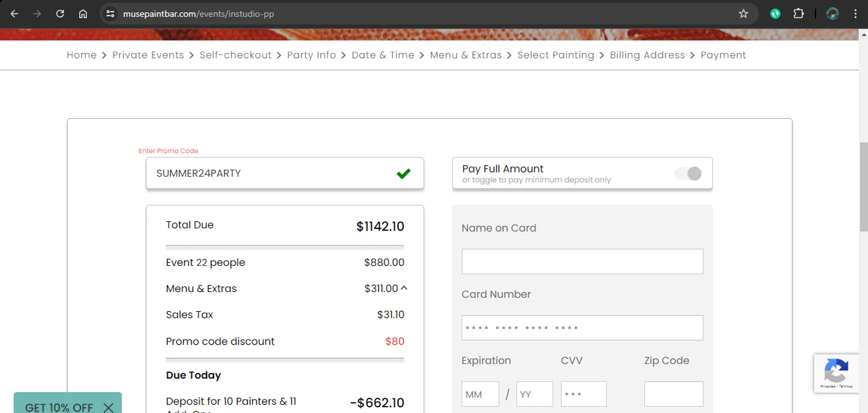868x413 pixels.
Task: Close the GET 10% OFF banner
Action: click(108, 408)
